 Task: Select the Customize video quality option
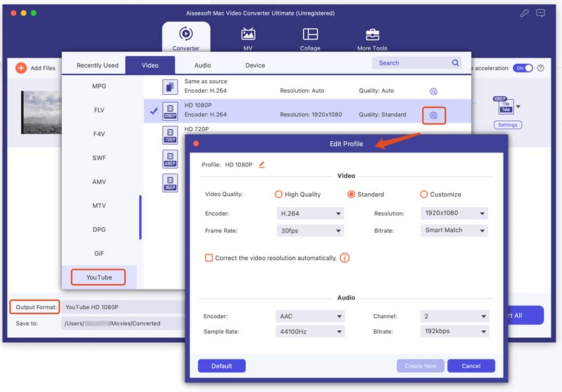pos(424,195)
